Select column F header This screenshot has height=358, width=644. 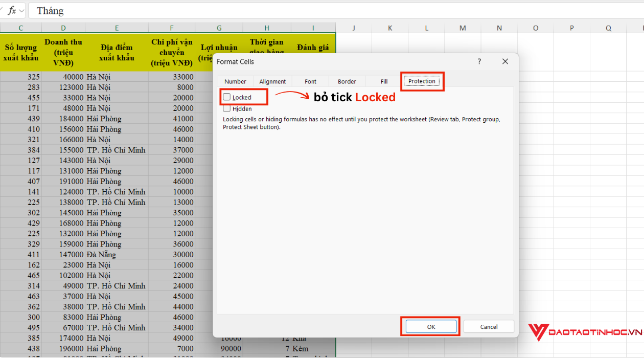[x=172, y=28]
